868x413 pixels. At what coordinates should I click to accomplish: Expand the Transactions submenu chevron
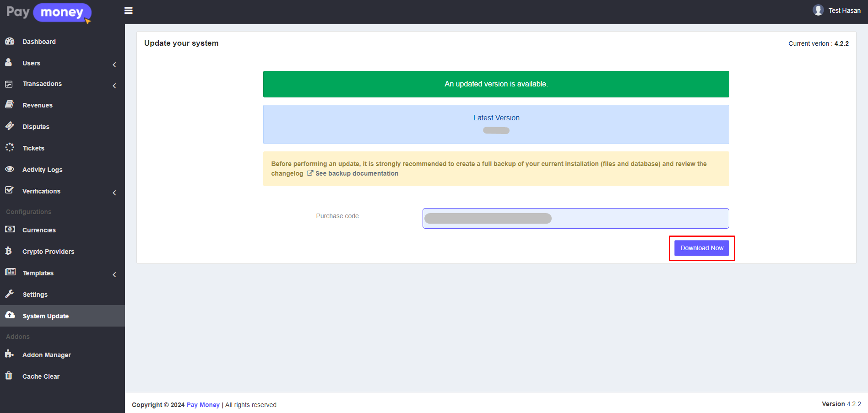tap(114, 86)
